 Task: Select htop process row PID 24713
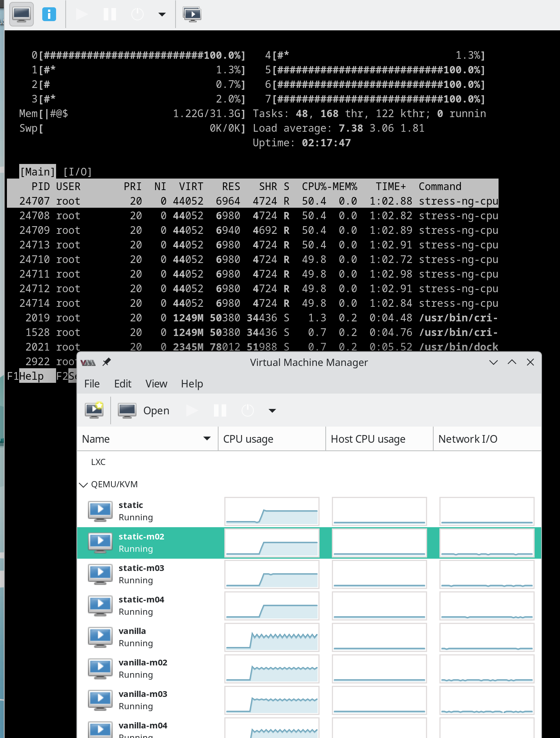(x=253, y=245)
